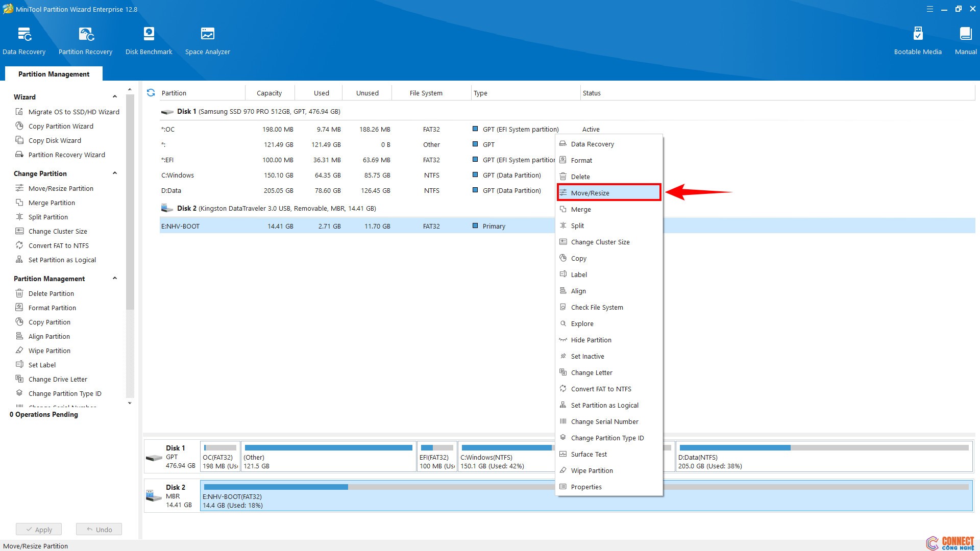Collapse the Wizard section

pyautogui.click(x=115, y=97)
